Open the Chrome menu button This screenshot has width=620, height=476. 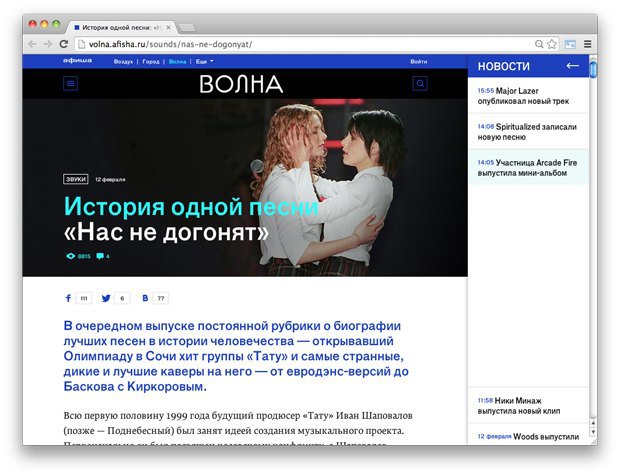(587, 44)
